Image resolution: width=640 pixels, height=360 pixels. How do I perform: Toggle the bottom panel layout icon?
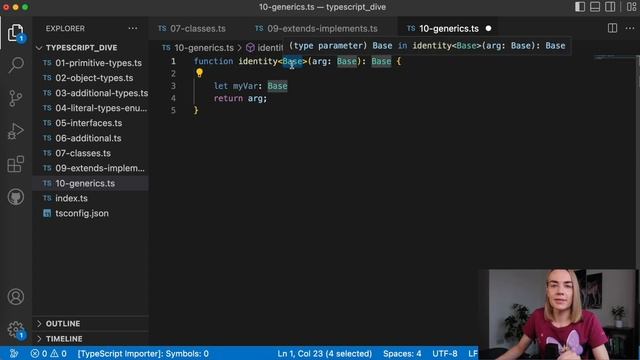click(595, 7)
